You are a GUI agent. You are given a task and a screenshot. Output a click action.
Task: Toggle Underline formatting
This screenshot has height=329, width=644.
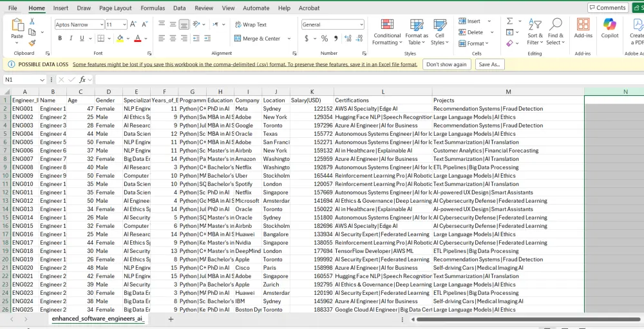pyautogui.click(x=82, y=38)
